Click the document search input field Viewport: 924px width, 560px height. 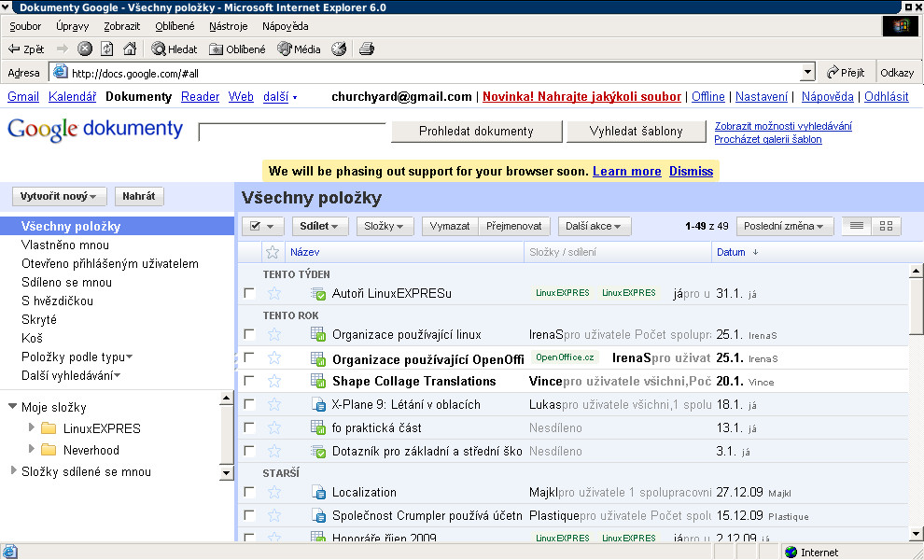click(x=291, y=132)
